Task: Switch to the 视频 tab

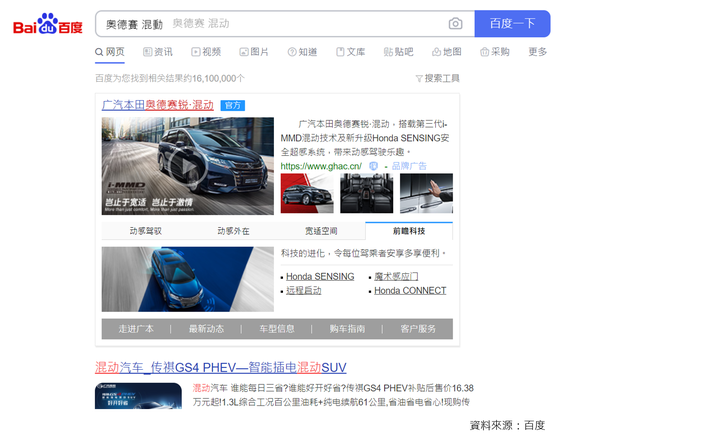Action: pyautogui.click(x=206, y=52)
